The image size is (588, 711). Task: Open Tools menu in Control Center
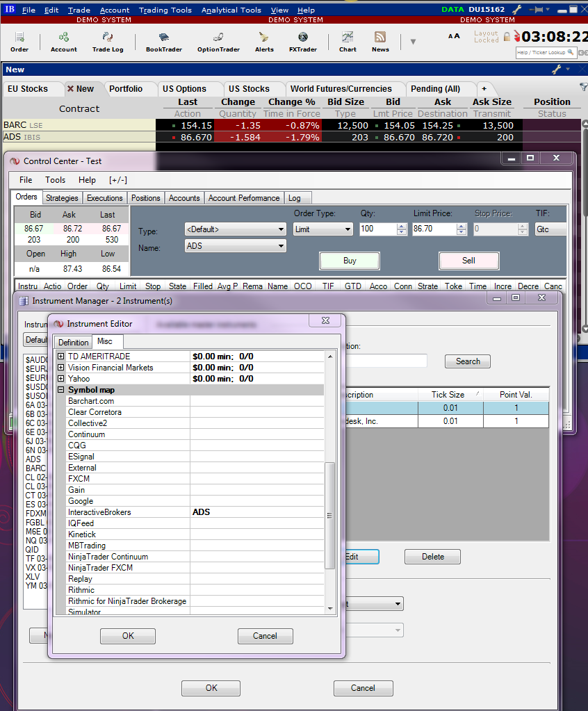(56, 180)
